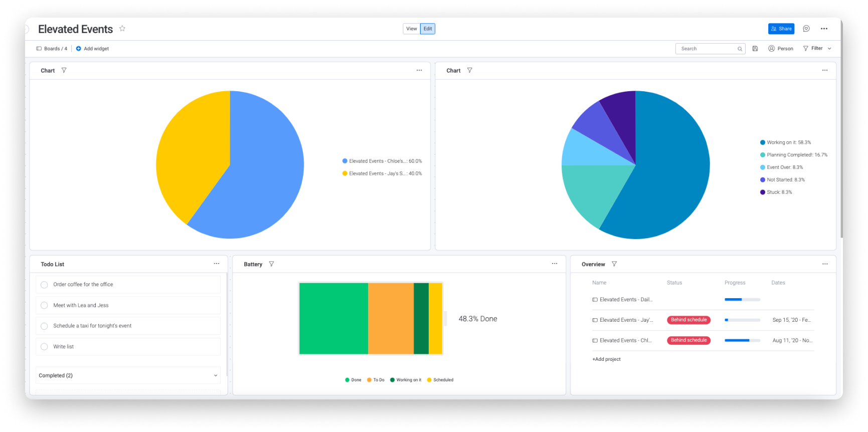This screenshot has width=868, height=432.
Task: Expand the Completed (2) section
Action: (x=128, y=375)
